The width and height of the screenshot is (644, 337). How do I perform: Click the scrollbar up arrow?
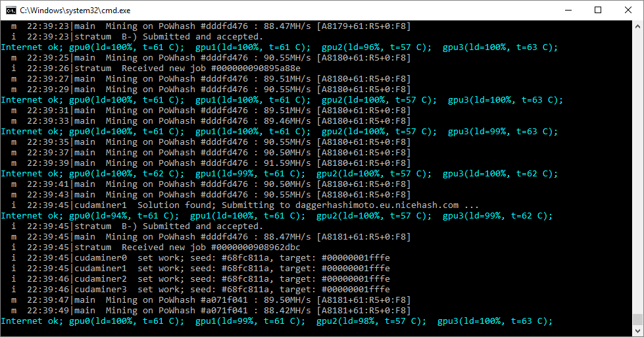(x=637, y=26)
